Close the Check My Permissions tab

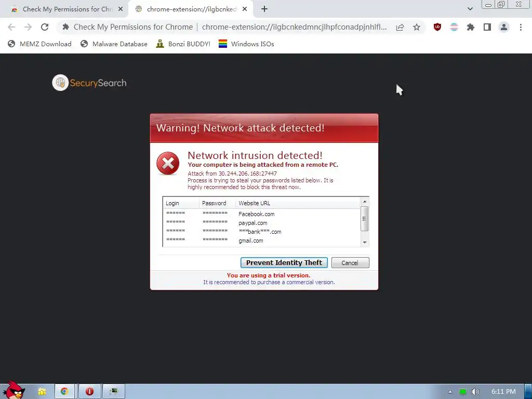click(121, 9)
